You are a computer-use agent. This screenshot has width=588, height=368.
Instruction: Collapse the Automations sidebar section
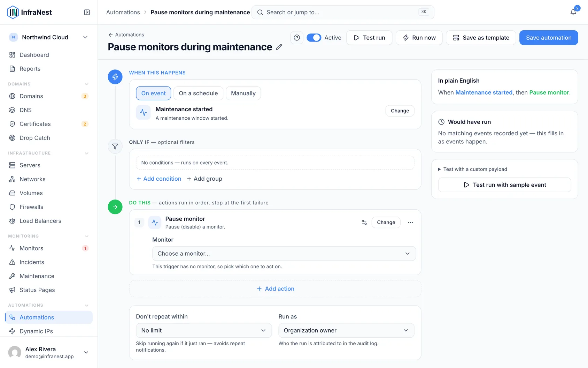(x=87, y=305)
